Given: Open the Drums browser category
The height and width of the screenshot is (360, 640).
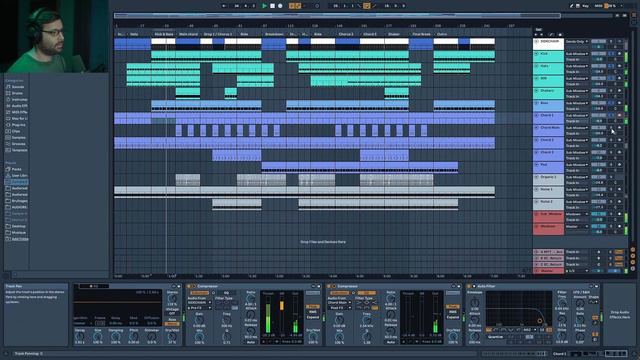Looking at the screenshot, I should [17, 93].
